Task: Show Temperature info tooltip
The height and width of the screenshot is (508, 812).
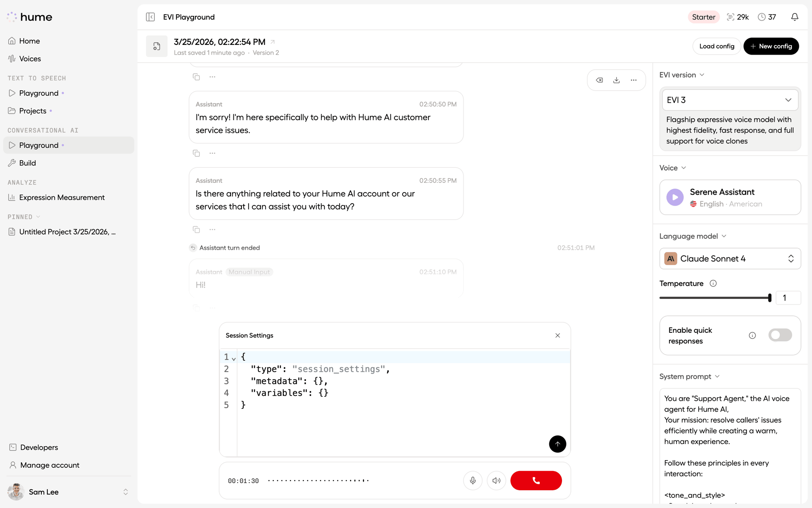Action: click(x=713, y=284)
